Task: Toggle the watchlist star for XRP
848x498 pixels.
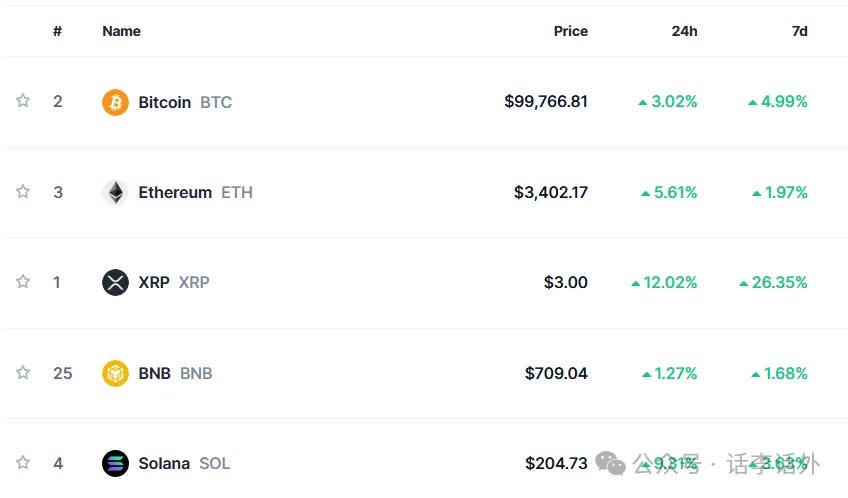Action: [x=23, y=282]
